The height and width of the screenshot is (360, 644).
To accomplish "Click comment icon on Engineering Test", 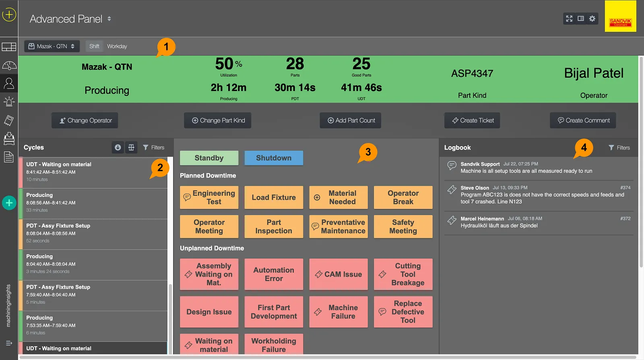I will [187, 197].
